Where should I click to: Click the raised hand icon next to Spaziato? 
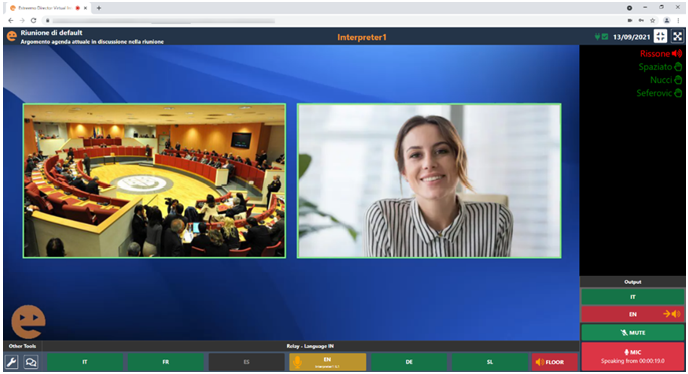678,67
